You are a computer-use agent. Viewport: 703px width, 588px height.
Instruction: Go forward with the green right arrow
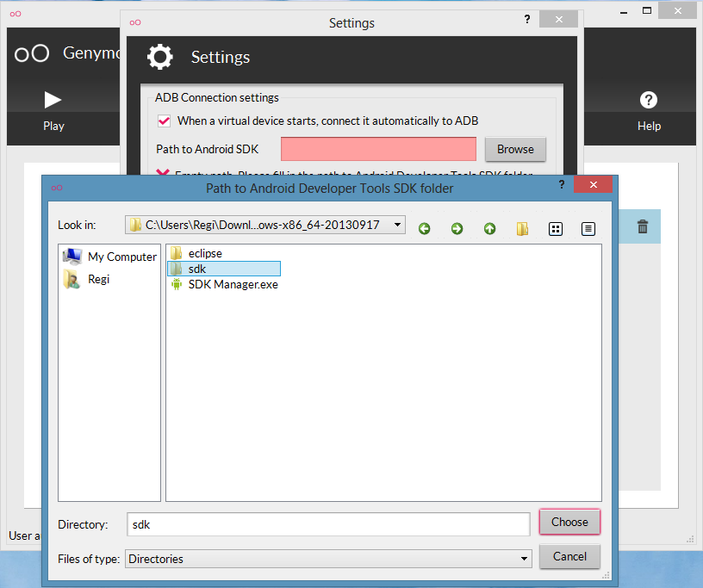coord(457,229)
